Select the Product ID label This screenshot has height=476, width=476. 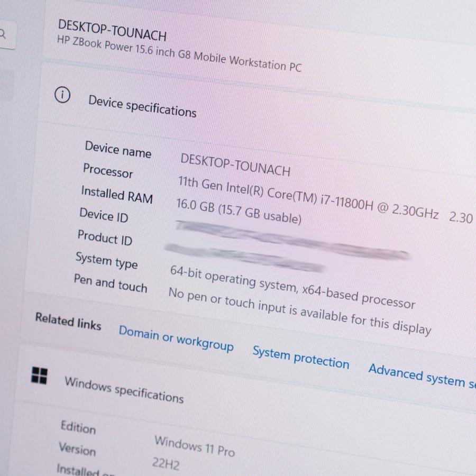(105, 237)
